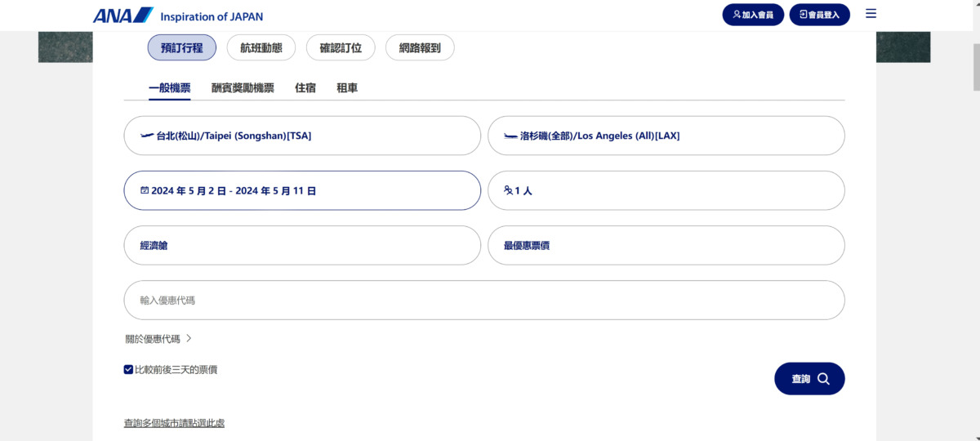Click the magnifier icon on 查詢 button
Screen dimensions: 980x441
click(823, 379)
